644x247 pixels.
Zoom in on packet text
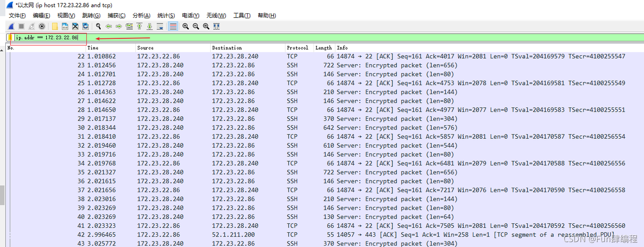(186, 26)
